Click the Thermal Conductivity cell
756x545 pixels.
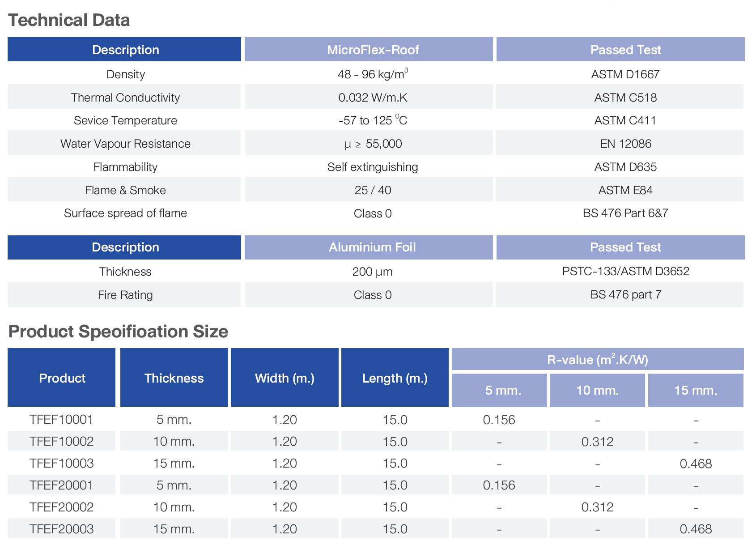(x=125, y=97)
